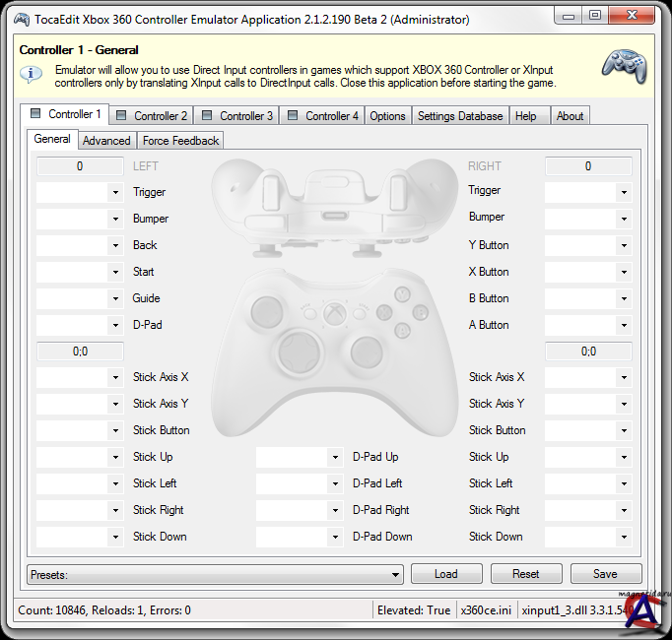
Task: Go to the Settings Database tab
Action: point(460,116)
